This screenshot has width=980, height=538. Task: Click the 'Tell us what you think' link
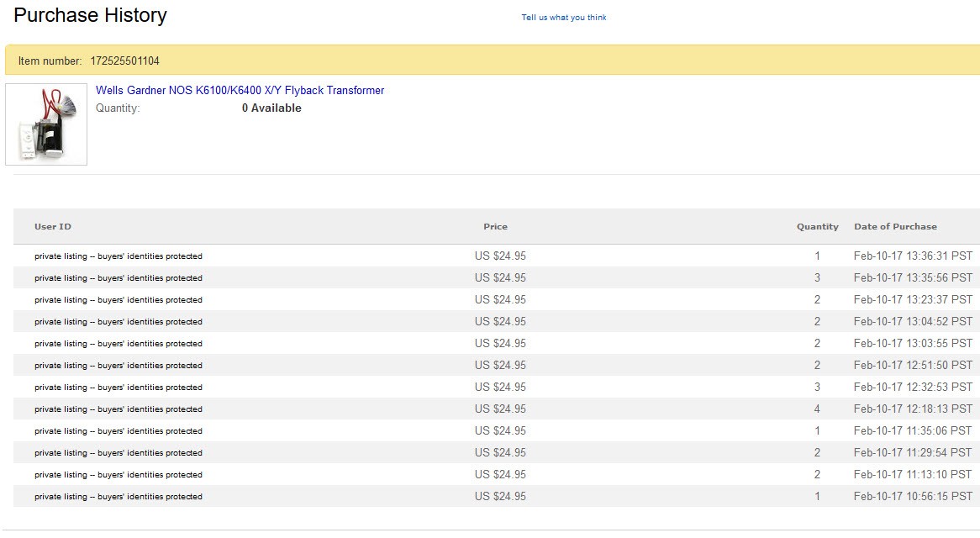click(x=563, y=18)
